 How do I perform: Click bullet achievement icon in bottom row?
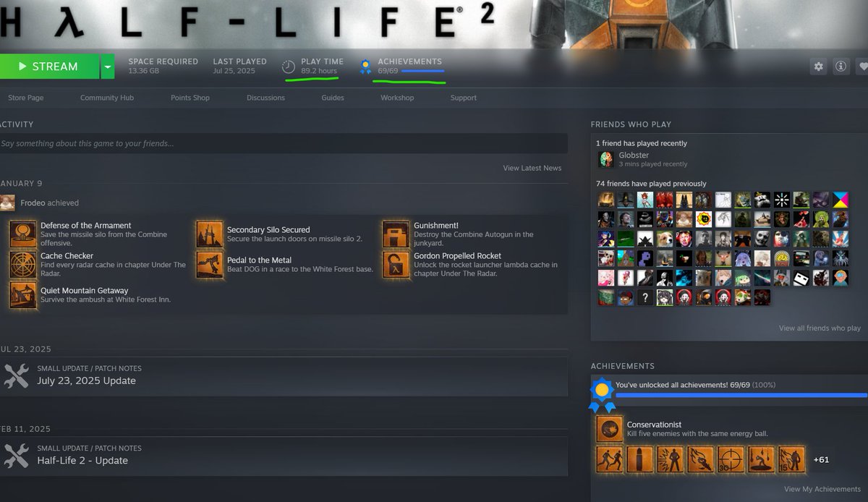639,459
